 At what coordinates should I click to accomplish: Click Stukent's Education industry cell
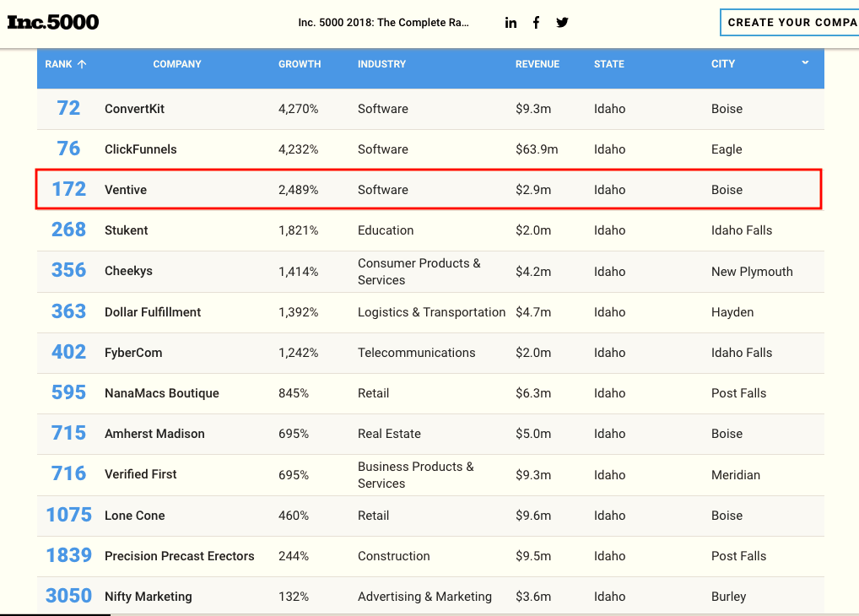(x=386, y=230)
